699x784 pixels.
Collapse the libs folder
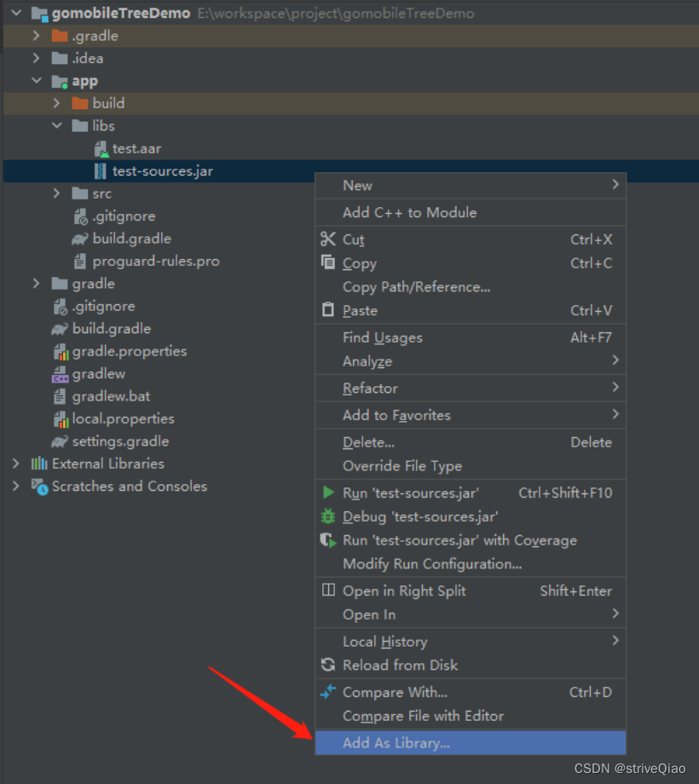(x=57, y=125)
